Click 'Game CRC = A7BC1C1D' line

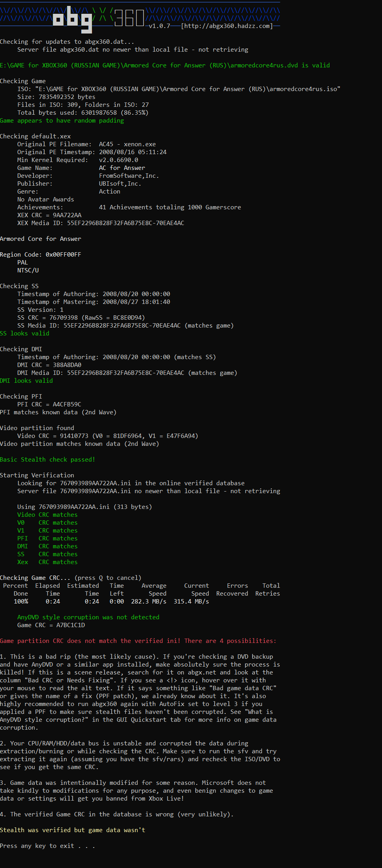coord(51,625)
